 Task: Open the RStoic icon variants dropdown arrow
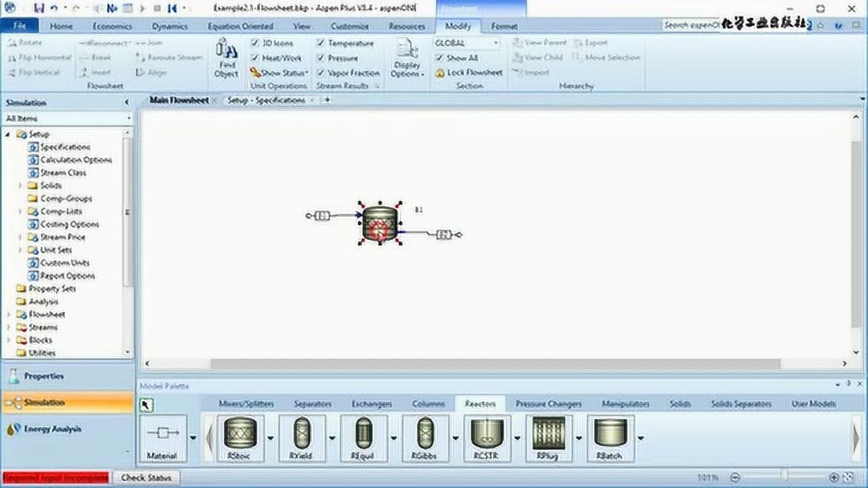(270, 439)
